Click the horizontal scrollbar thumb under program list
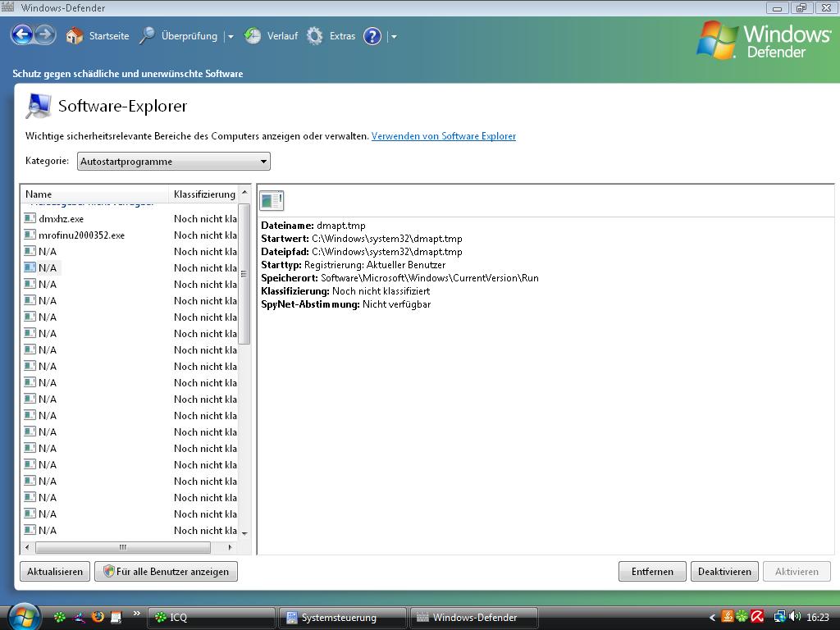The image size is (840, 630). (x=123, y=547)
